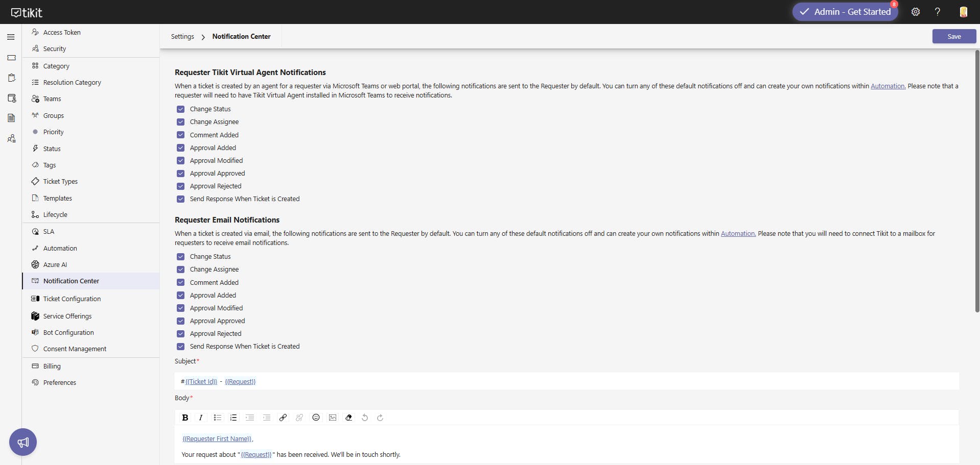Uncheck Change Status under Virtual Agent Notifications

(x=180, y=109)
